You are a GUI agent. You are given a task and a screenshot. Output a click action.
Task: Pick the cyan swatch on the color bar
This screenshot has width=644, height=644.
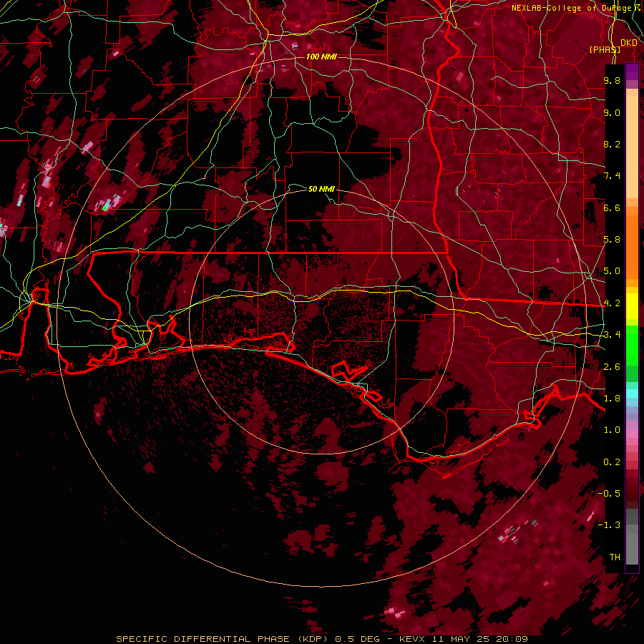pyautogui.click(x=632, y=394)
